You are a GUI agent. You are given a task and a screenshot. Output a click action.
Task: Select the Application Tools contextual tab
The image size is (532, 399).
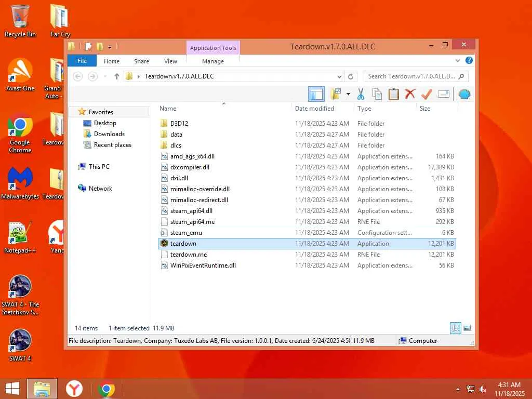tap(213, 48)
